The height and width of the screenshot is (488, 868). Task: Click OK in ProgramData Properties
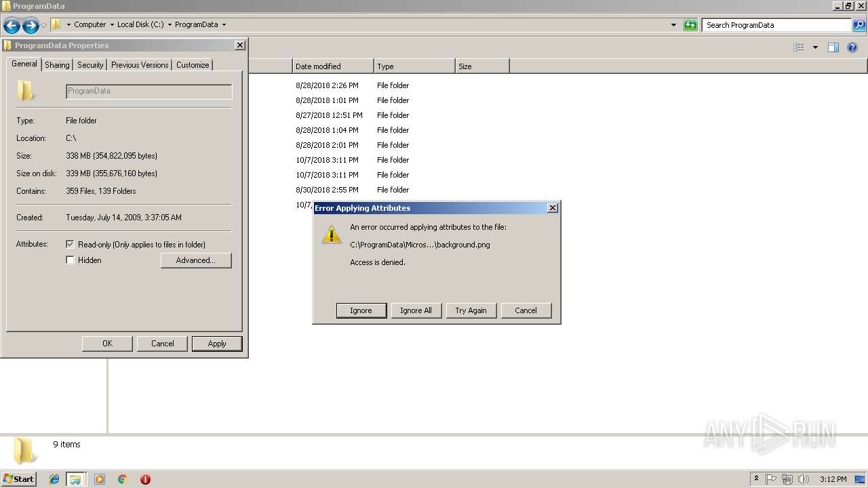point(107,344)
